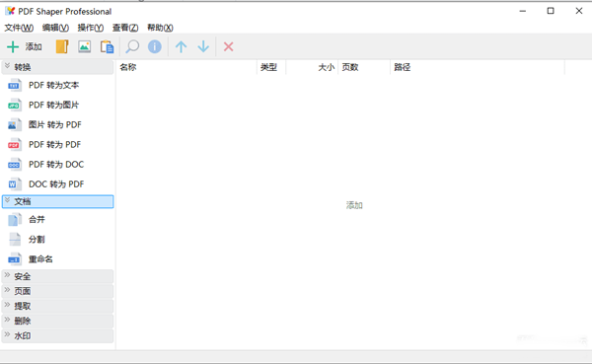Expand the 安全 section
The image size is (592, 364).
click(x=57, y=276)
